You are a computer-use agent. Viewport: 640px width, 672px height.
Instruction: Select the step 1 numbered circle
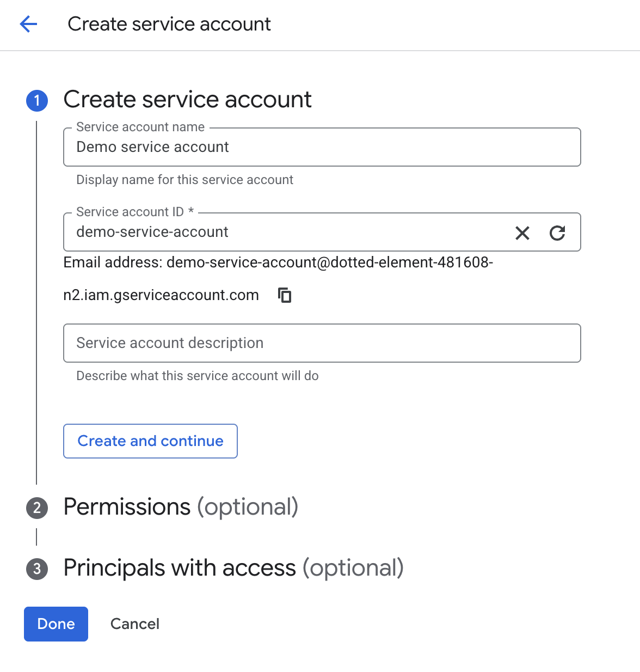(x=37, y=100)
